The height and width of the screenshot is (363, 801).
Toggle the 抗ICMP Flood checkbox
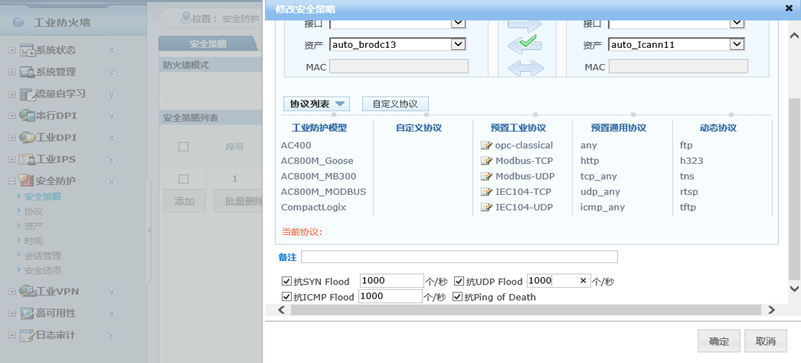287,297
